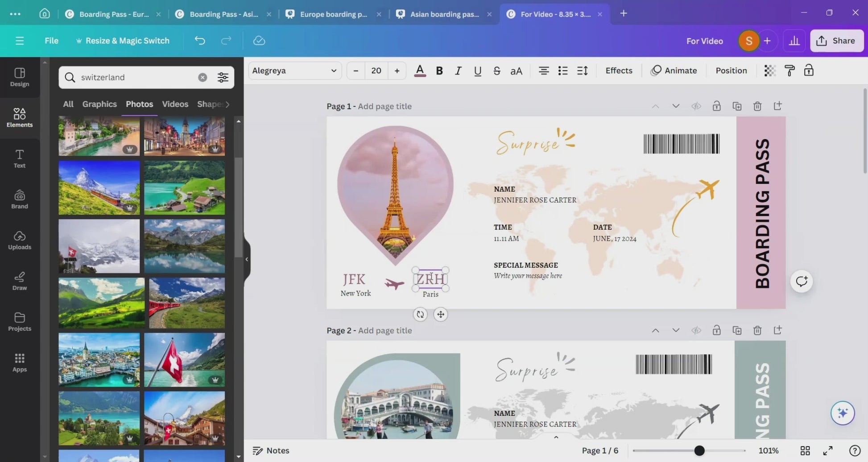The width and height of the screenshot is (868, 462).
Task: Toggle bulleted list formatting
Action: (x=563, y=71)
